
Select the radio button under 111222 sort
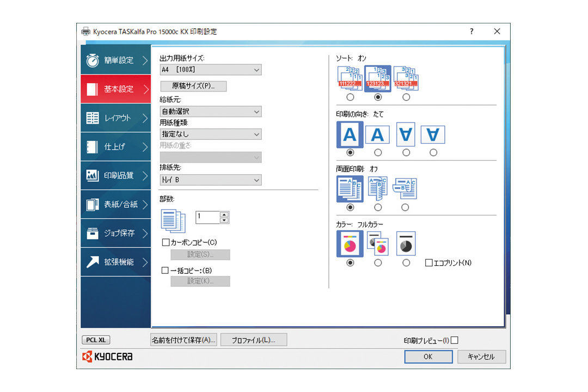click(x=350, y=97)
